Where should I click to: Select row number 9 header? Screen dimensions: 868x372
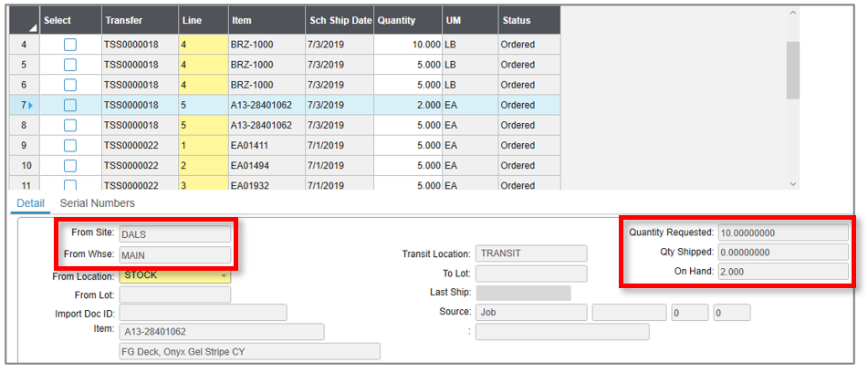coord(25,145)
